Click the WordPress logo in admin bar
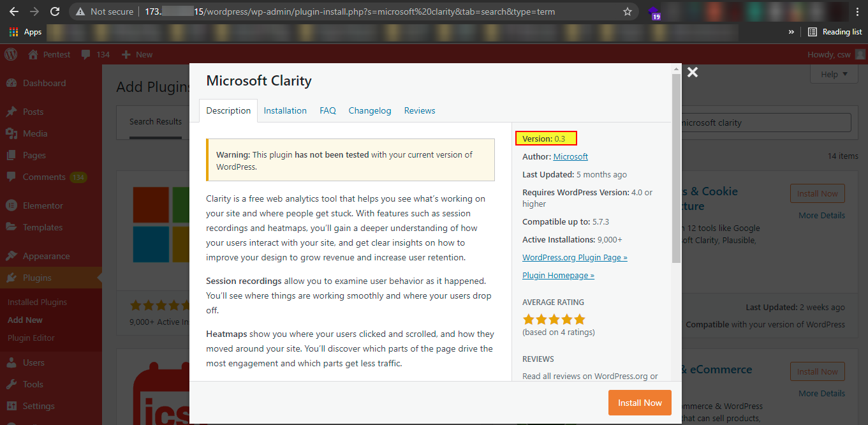This screenshot has width=868, height=425. [11, 54]
